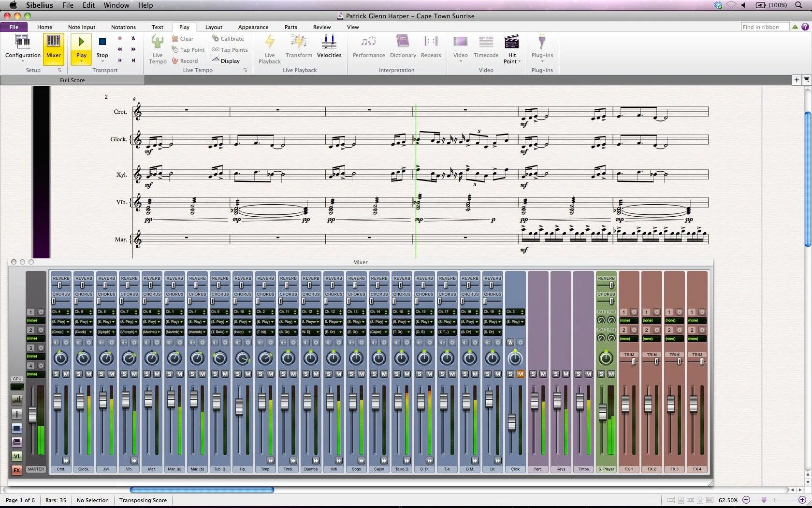Adjust the FX 1 TRIM slider
This screenshot has height=508, width=812.
[634, 361]
